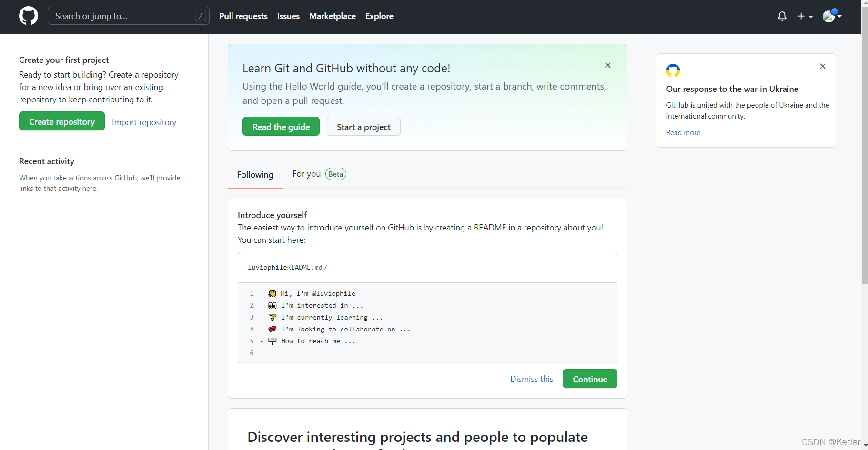Click line number 6 in README preview

(252, 353)
